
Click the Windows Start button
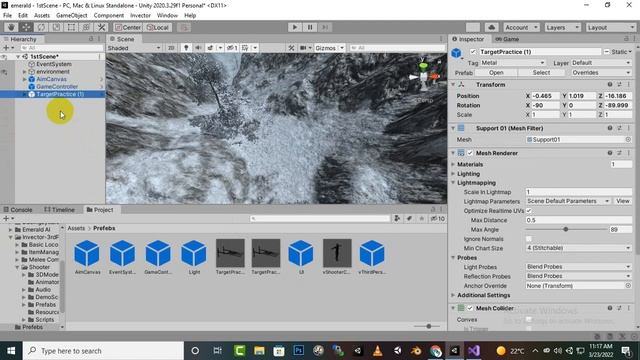(x=11, y=351)
